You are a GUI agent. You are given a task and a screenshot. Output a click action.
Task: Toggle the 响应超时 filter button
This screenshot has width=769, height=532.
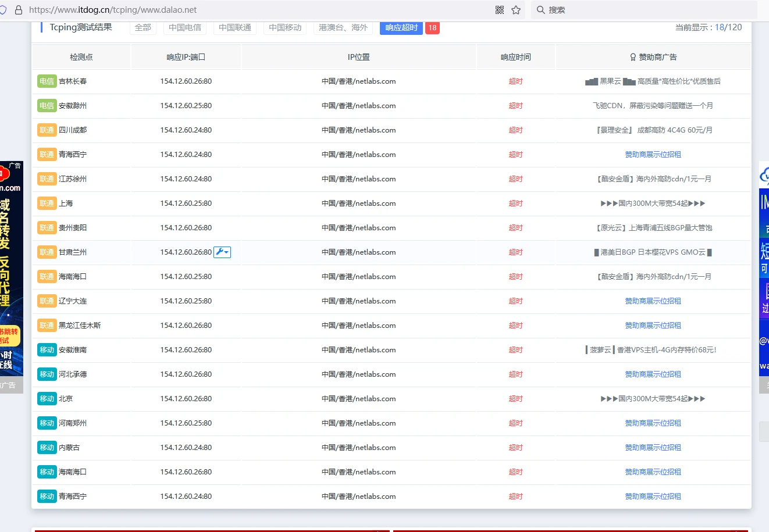click(x=401, y=27)
